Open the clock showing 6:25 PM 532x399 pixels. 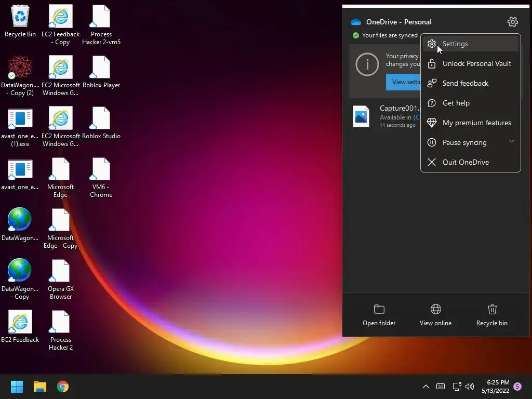click(495, 387)
